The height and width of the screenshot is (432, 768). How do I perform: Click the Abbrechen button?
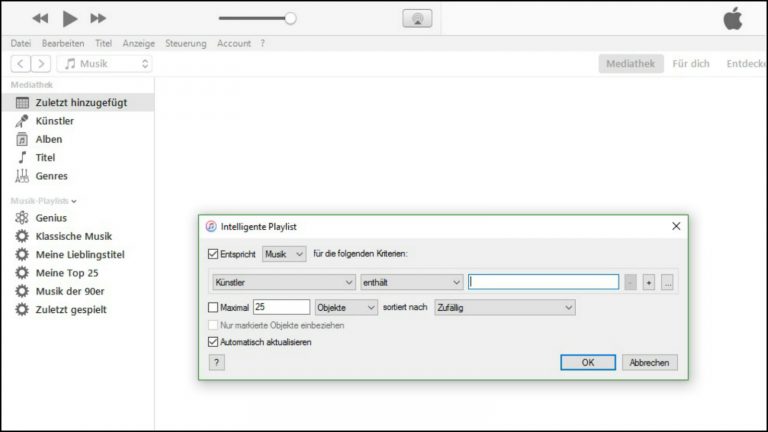(650, 362)
